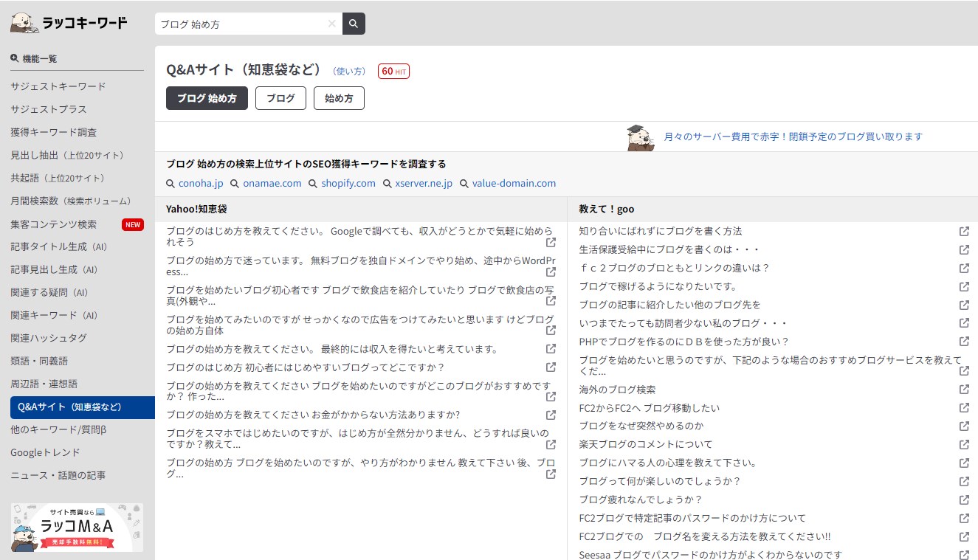The width and height of the screenshot is (978, 560).
Task: Open external link icon for いつまでたっても訪問者少ない私のブログ
Action: [x=964, y=323]
